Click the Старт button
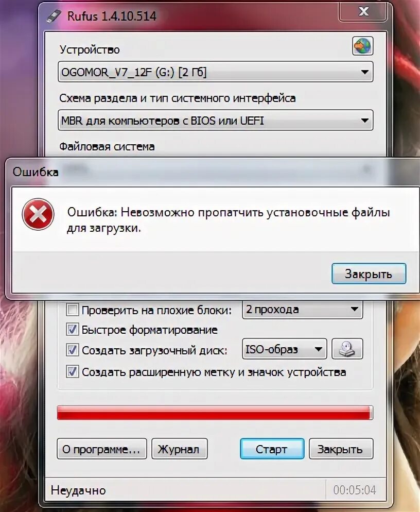 [x=272, y=449]
